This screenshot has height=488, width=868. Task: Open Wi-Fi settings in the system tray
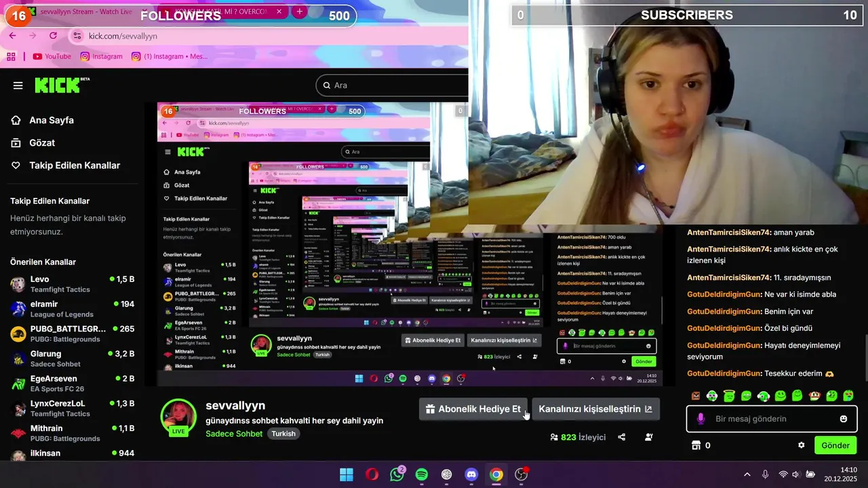(x=783, y=474)
